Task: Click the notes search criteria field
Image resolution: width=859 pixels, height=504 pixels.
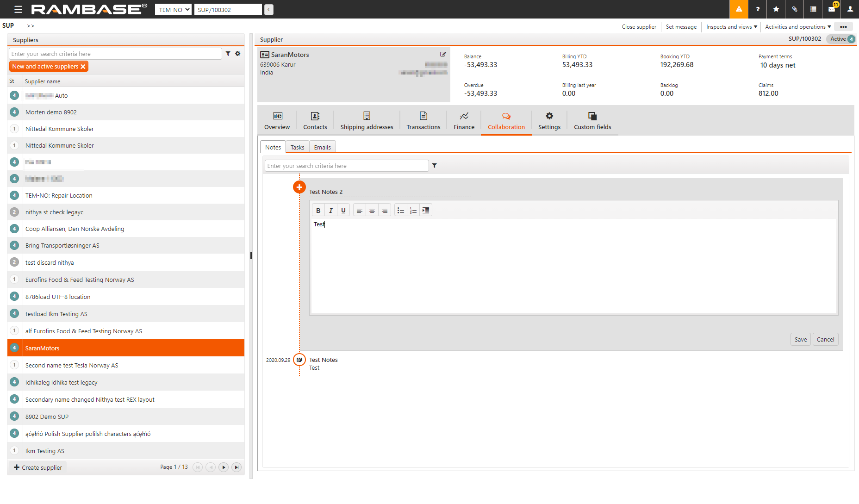Action: click(346, 166)
